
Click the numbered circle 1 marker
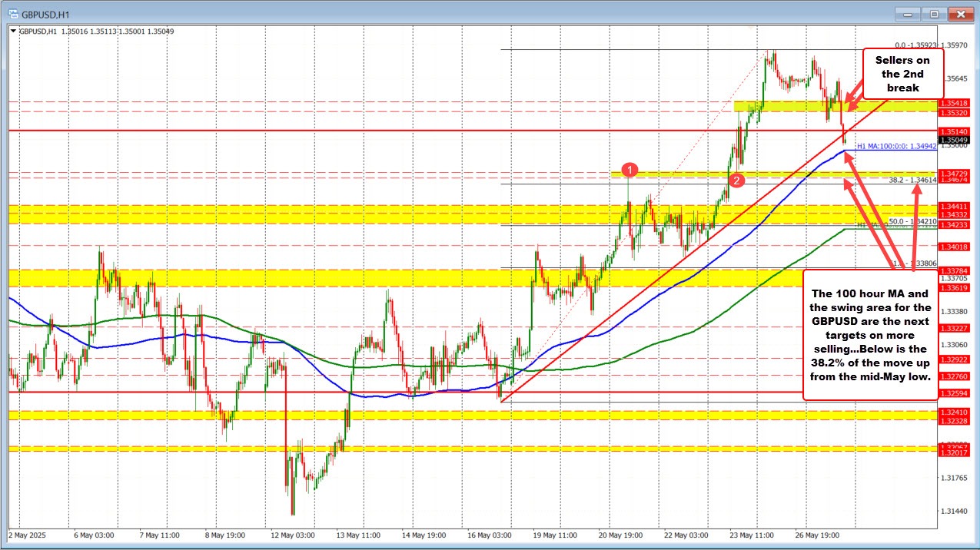630,171
